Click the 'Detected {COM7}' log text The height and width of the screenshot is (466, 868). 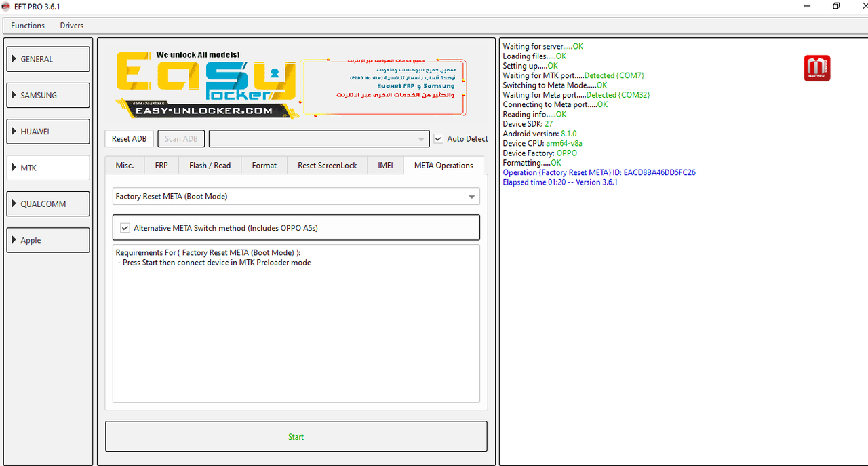pyautogui.click(x=614, y=75)
